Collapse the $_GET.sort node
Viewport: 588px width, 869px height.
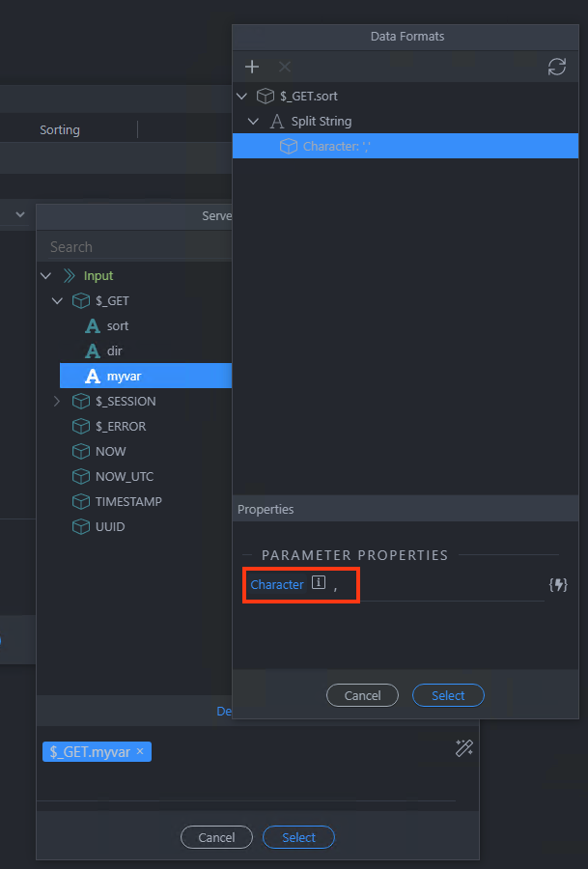coord(241,96)
